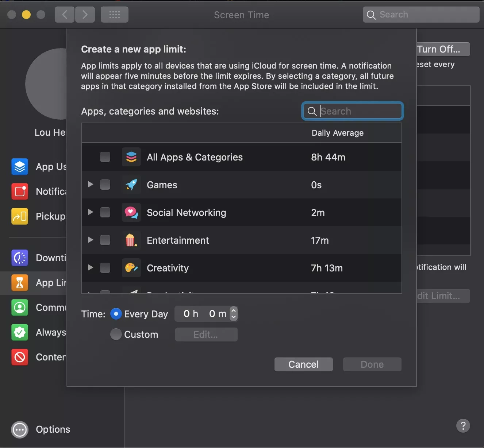Select the Pickups sidebar icon

20,216
